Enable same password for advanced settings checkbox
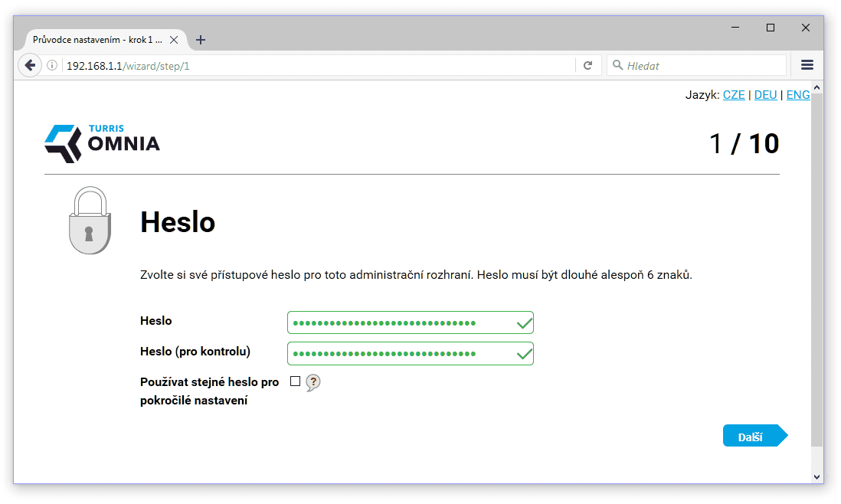The width and height of the screenshot is (841, 504). tap(295, 381)
